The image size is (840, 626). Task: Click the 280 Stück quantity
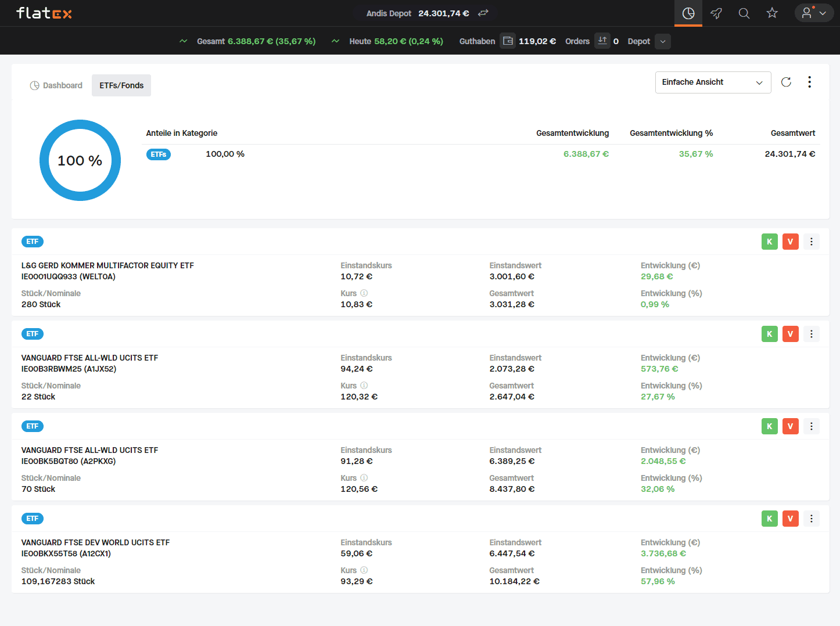coord(41,304)
